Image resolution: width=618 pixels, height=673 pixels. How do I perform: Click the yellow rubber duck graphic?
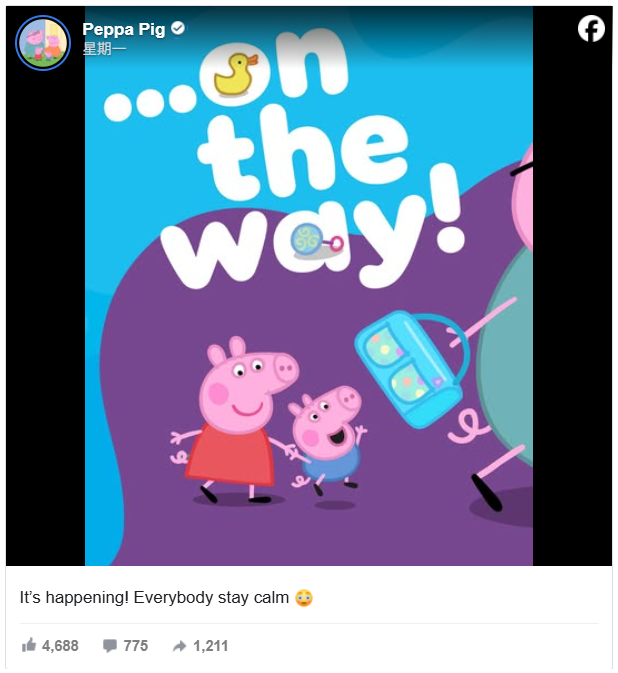click(235, 74)
